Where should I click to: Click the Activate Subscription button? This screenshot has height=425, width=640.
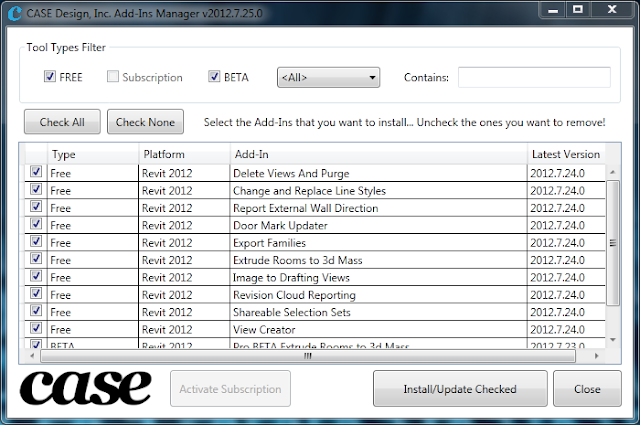tap(230, 389)
